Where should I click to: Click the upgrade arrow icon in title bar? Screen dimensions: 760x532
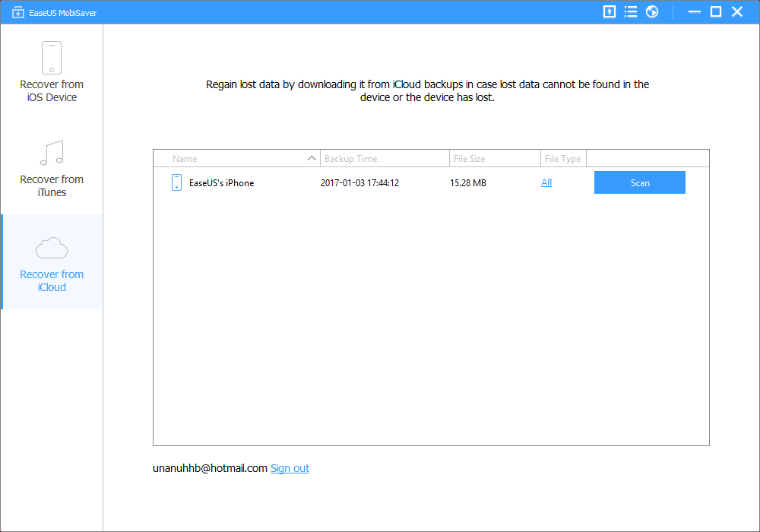coord(609,11)
